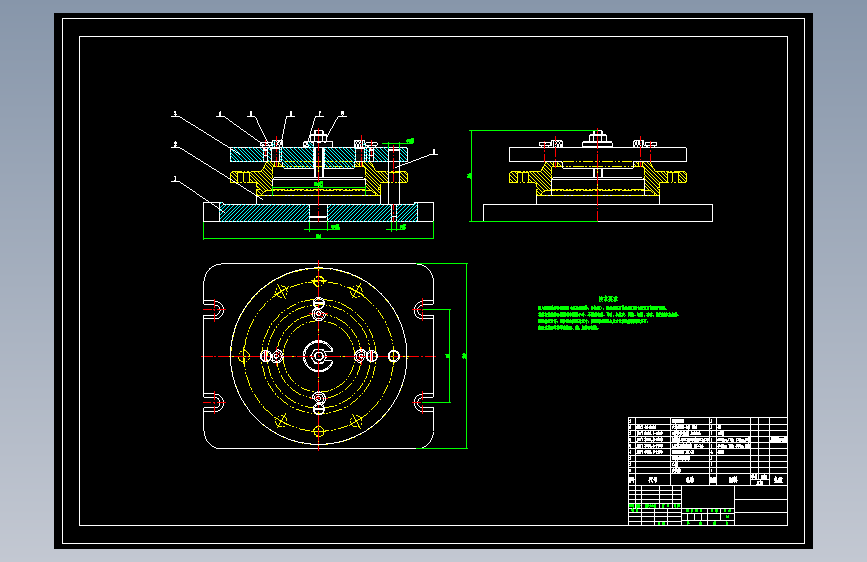Click the unhatched base plate rectangle in side view
This screenshot has height=562, width=867.
tap(598, 213)
